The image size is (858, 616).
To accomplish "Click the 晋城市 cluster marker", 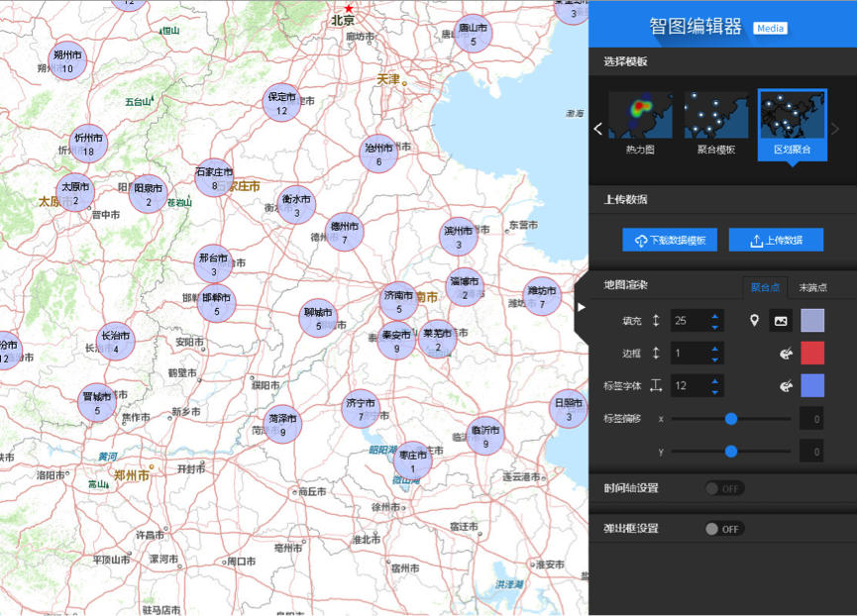I will coord(97,402).
